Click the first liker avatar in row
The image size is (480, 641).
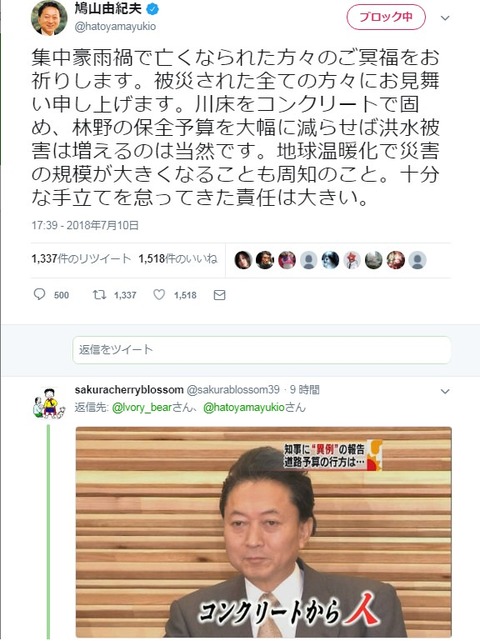point(243,260)
